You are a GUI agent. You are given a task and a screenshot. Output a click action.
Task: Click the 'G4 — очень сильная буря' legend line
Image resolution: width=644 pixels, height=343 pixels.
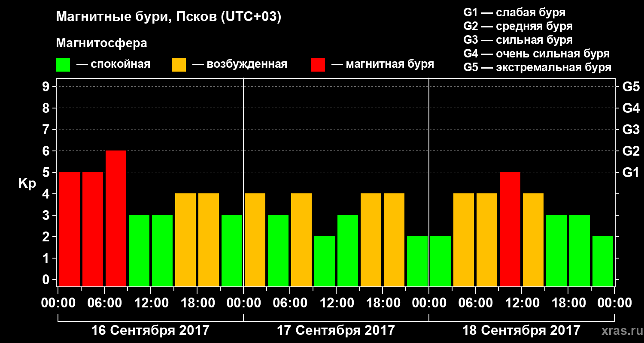[x=537, y=54]
